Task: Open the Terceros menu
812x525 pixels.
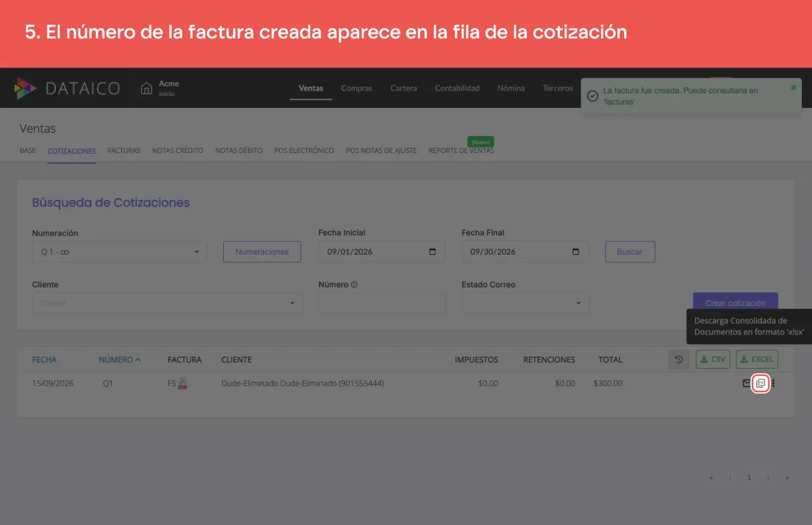Action: click(x=558, y=88)
